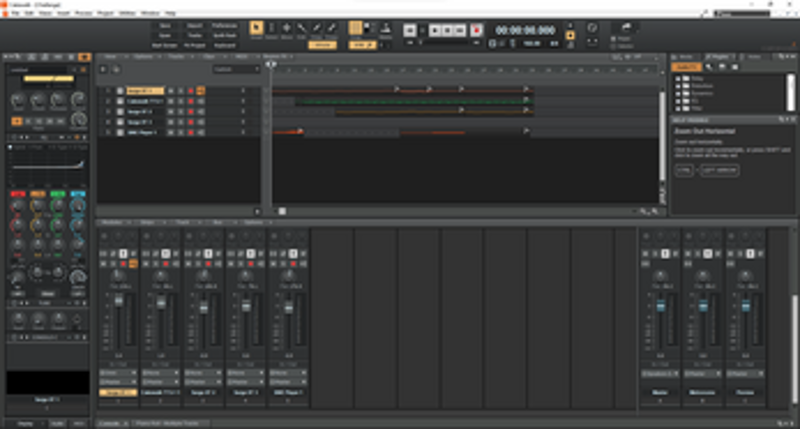Open the Export module share icon
The height and width of the screenshot is (429, 800).
626,28
